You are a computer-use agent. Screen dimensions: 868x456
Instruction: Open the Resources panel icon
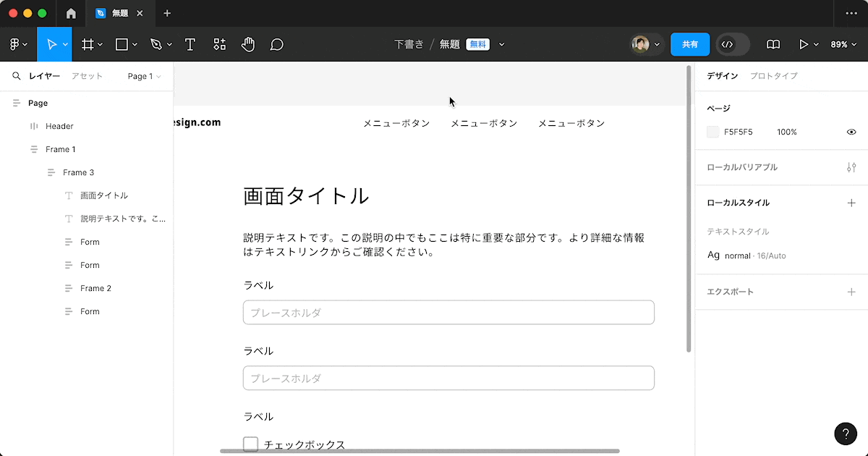[x=219, y=44]
